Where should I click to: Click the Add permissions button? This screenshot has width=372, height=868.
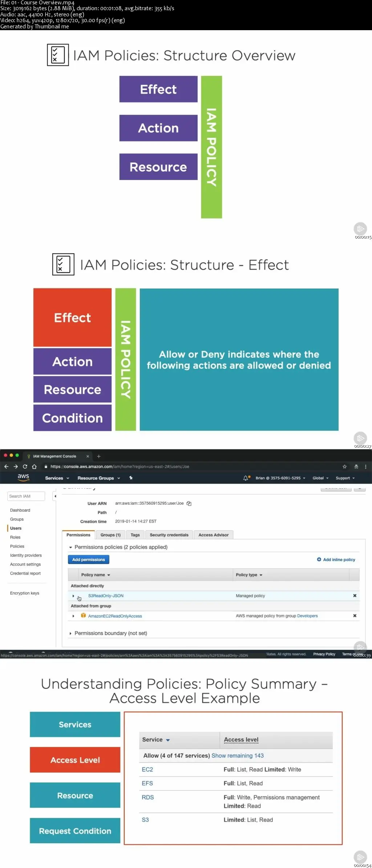[x=89, y=560]
